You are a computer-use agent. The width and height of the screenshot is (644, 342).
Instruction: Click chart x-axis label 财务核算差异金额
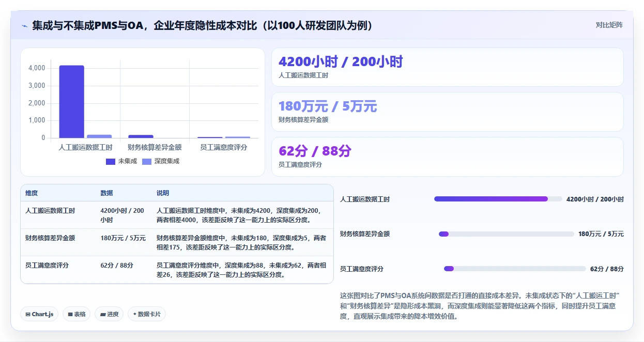coord(155,147)
